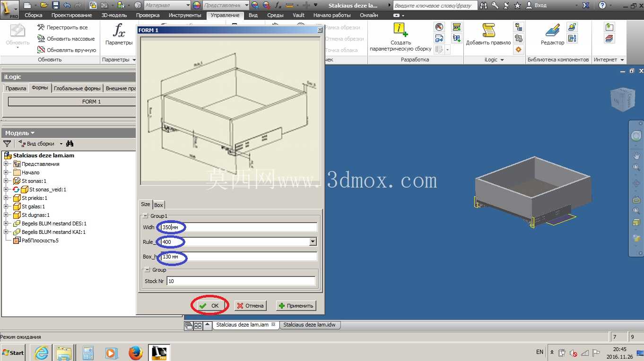
Task: Expand the iLogic ribbon panel arrow
Action: 502,60
